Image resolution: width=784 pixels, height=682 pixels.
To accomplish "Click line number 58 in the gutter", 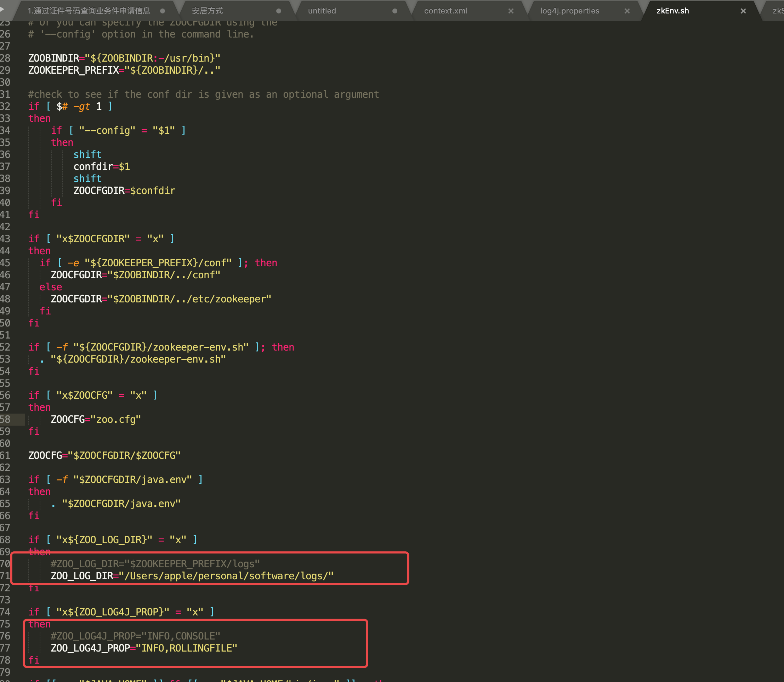I will click(5, 419).
